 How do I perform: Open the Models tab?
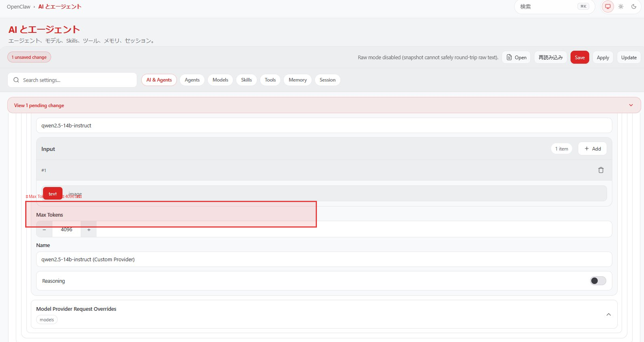[x=220, y=80]
